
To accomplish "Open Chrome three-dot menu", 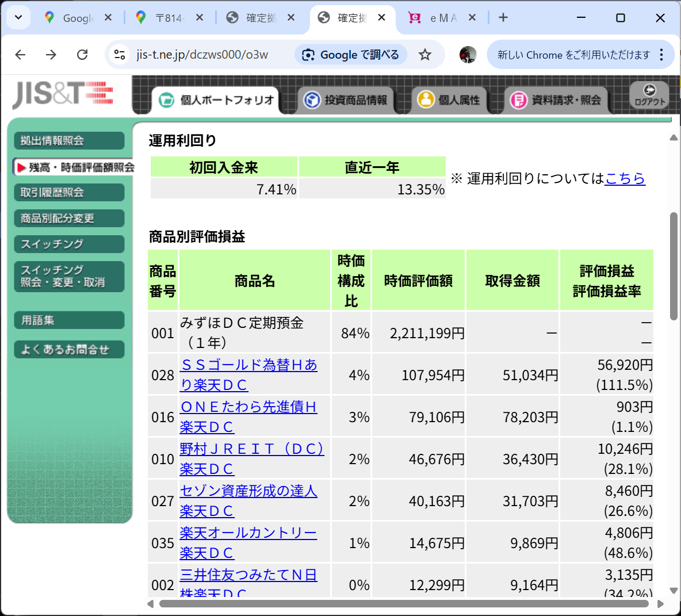I will 661,55.
